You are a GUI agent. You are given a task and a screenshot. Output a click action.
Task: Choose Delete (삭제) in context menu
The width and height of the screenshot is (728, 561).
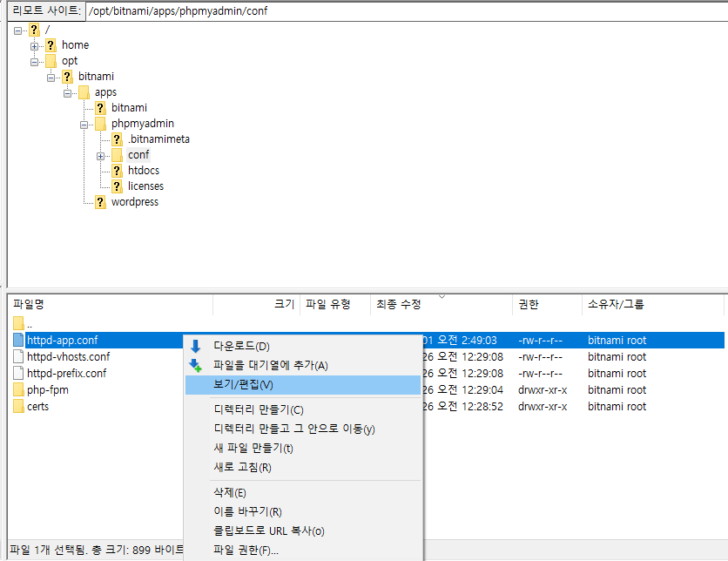point(303,492)
